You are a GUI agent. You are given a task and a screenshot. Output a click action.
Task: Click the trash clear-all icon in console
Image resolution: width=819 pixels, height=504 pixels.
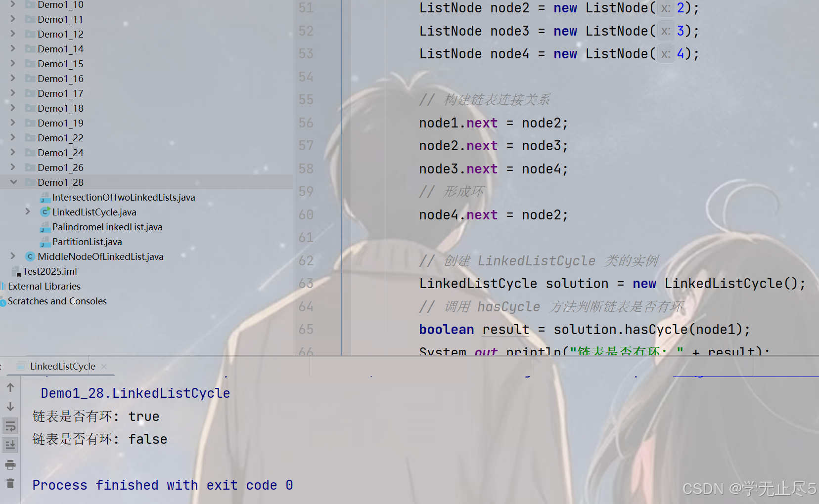pyautogui.click(x=10, y=483)
